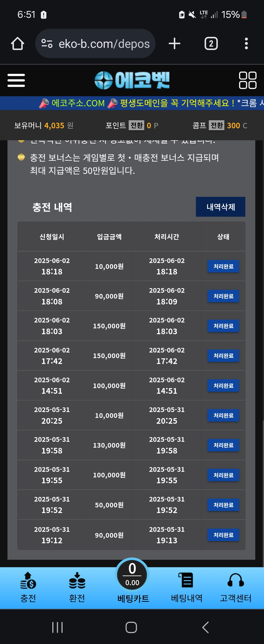Image resolution: width=264 pixels, height=644 pixels.
Task: Open 고객센터 customer support headset icon
Action: coord(235,587)
